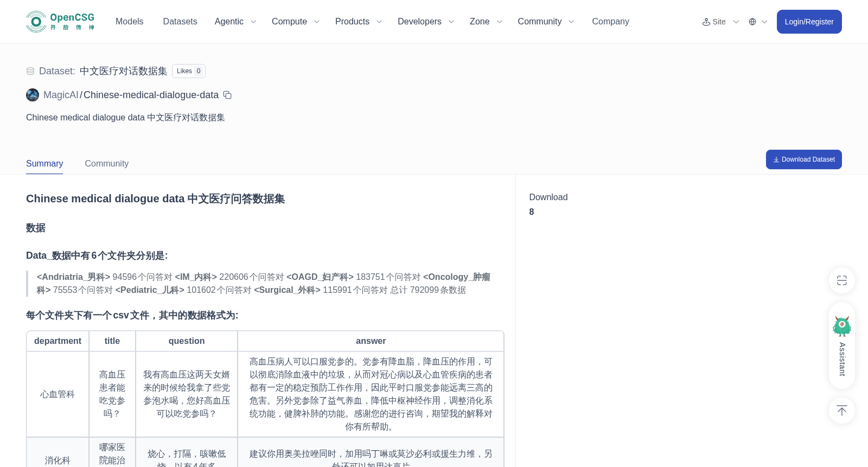Expand the Developers menu
868x467 pixels.
click(425, 22)
